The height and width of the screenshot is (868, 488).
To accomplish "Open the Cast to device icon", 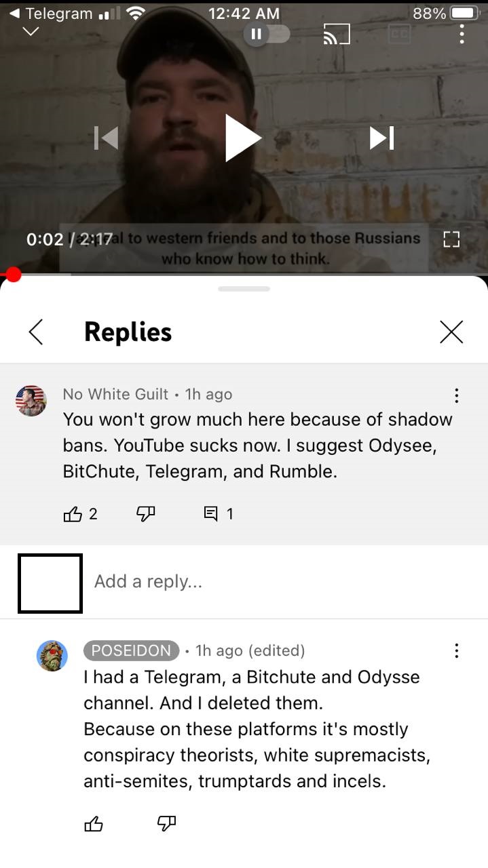I will (x=336, y=34).
